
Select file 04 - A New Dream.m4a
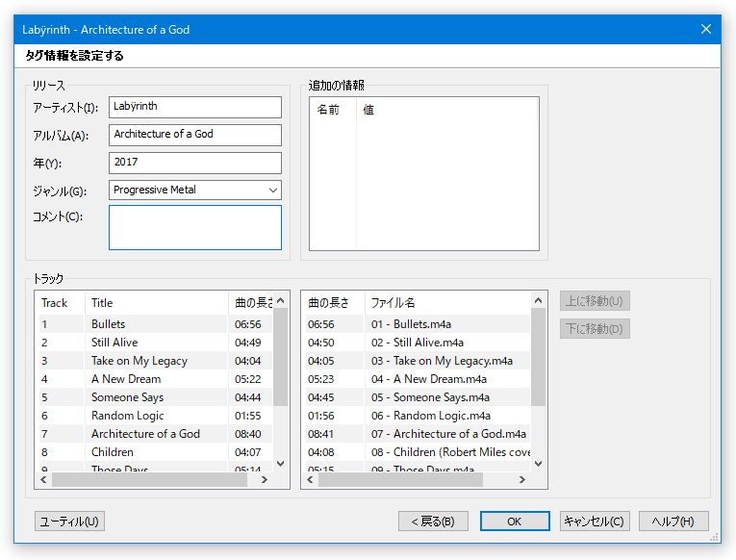point(418,379)
